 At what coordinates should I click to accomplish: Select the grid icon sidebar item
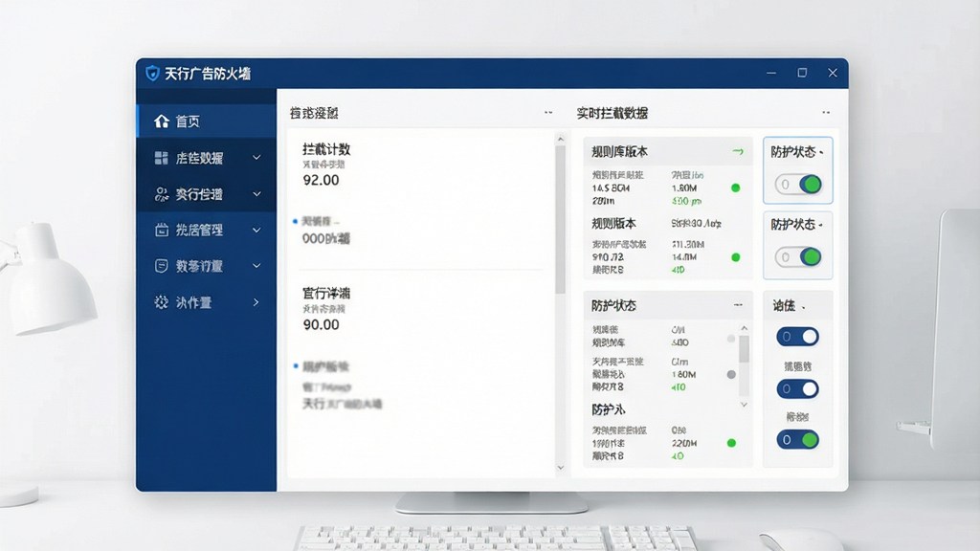click(x=161, y=158)
